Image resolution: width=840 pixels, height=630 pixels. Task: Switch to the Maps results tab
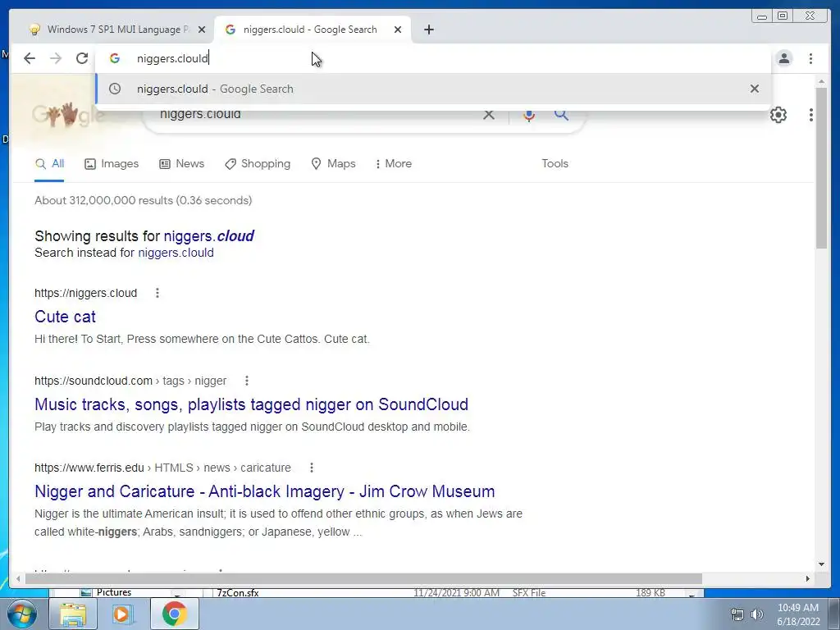[x=333, y=164]
